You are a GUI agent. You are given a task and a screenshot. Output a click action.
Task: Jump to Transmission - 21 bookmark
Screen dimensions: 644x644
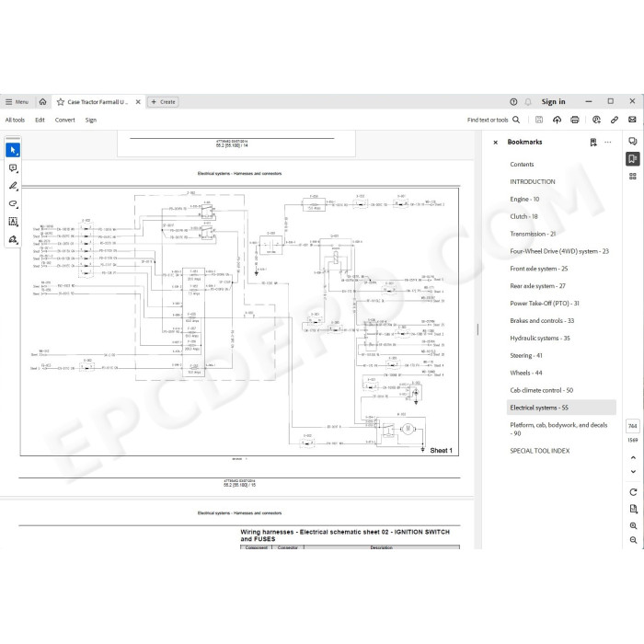(533, 234)
